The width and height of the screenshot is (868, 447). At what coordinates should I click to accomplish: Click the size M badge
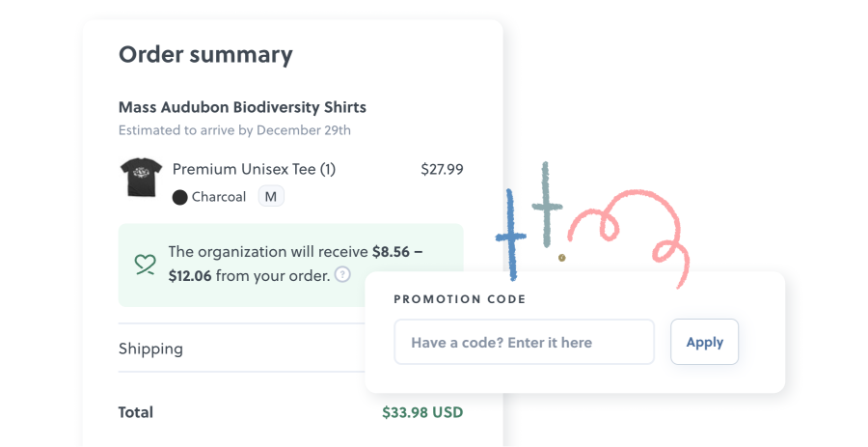click(271, 197)
